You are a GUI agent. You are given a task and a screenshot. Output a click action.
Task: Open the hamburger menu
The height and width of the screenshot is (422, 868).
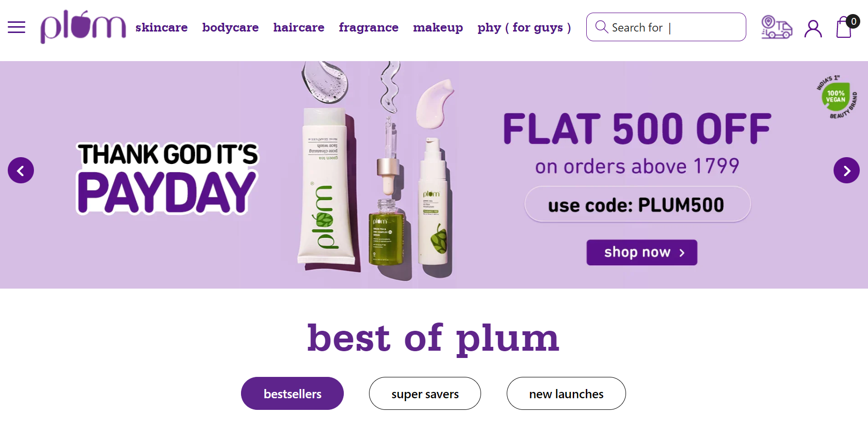pyautogui.click(x=16, y=27)
